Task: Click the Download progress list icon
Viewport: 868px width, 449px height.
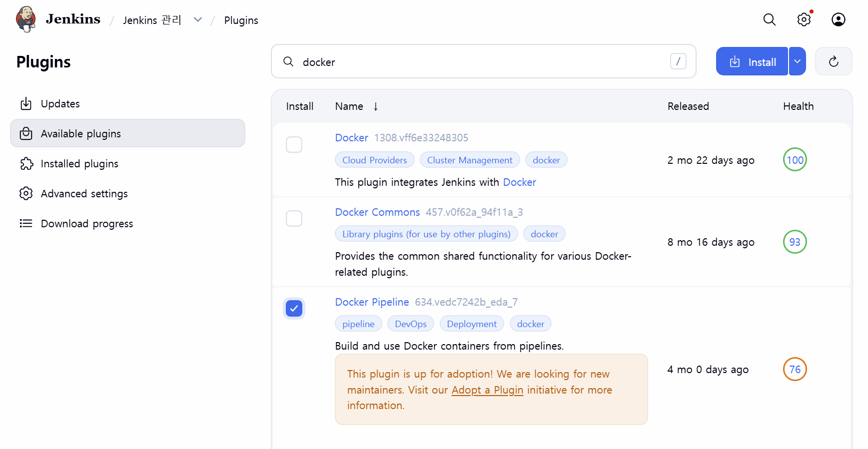Action: 26,223
